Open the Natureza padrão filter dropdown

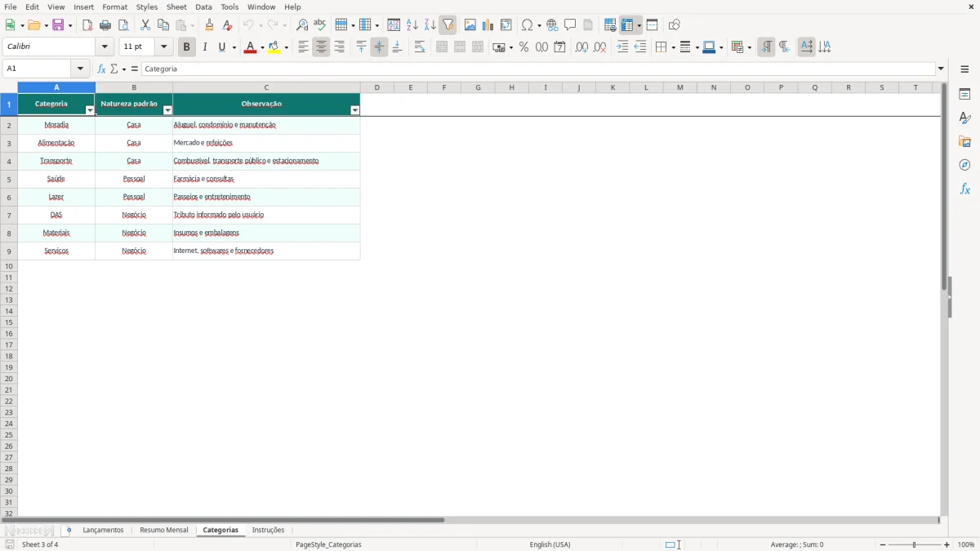click(x=167, y=110)
